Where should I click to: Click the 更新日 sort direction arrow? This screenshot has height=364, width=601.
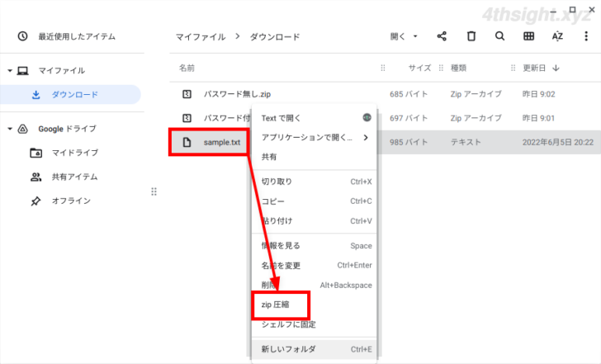[x=556, y=69]
